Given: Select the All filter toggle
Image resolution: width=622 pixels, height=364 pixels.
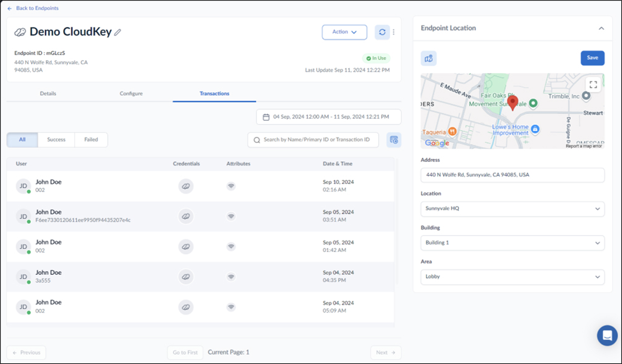Looking at the screenshot, I should coord(22,140).
